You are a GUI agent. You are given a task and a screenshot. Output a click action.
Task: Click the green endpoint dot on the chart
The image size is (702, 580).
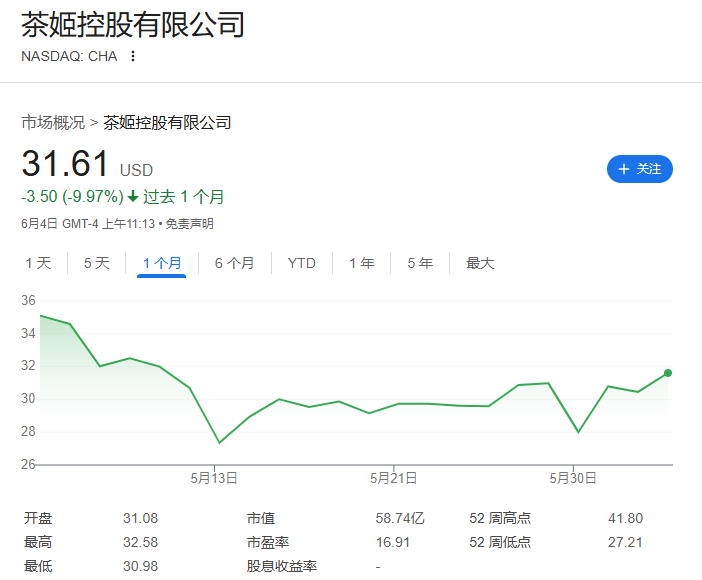(x=668, y=373)
